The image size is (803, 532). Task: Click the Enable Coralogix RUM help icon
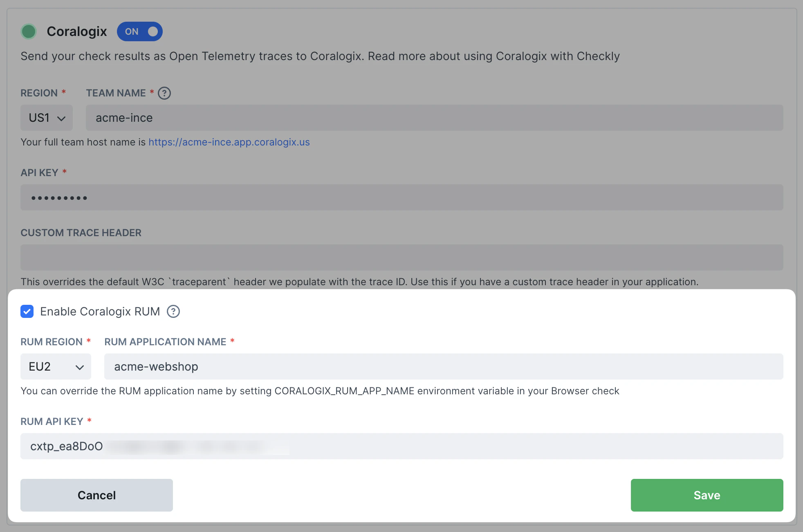pos(173,311)
